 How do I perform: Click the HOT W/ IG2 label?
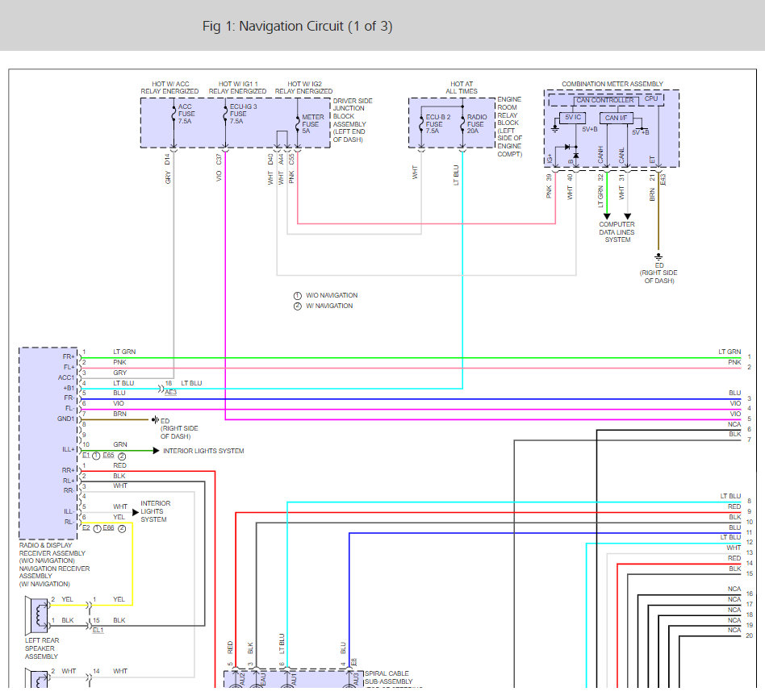point(304,84)
